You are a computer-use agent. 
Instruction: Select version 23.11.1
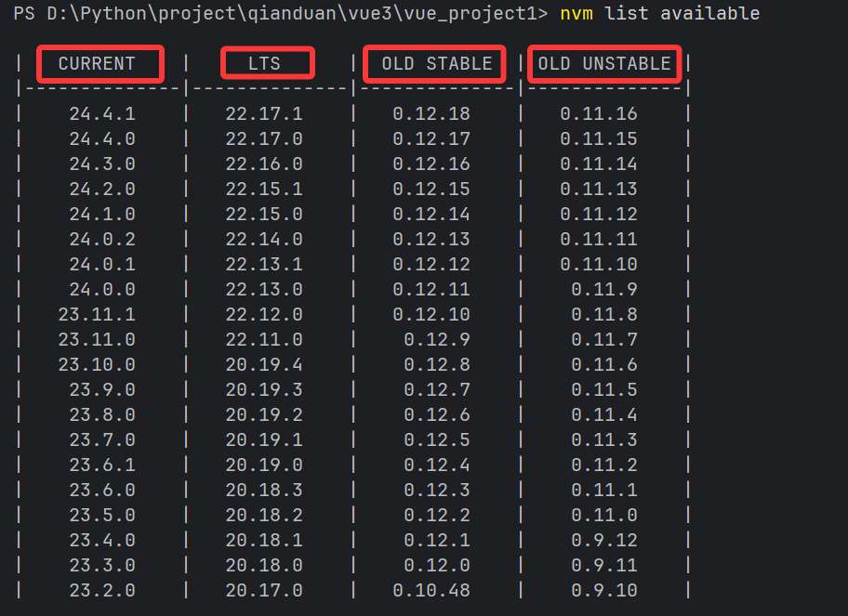coord(97,314)
